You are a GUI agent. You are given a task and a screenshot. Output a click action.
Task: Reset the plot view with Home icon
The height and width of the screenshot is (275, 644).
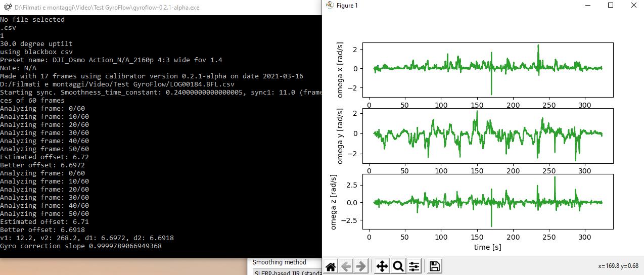point(331,266)
